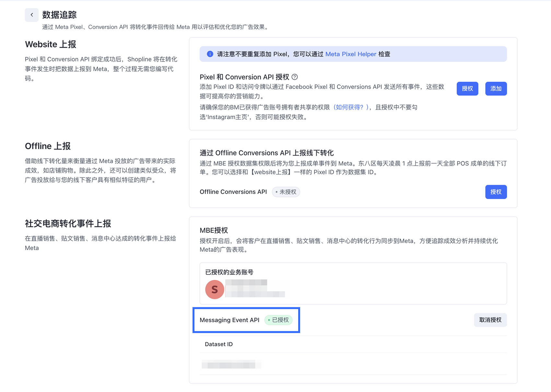Authorize the Offline Conversions API
The width and height of the screenshot is (551, 392).
tap(496, 192)
